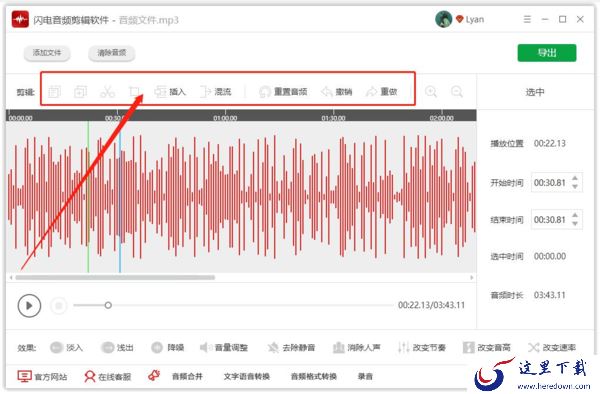Apply the 降噪 noise reduction effect
Image resolution: width=600 pixels, height=394 pixels.
168,347
